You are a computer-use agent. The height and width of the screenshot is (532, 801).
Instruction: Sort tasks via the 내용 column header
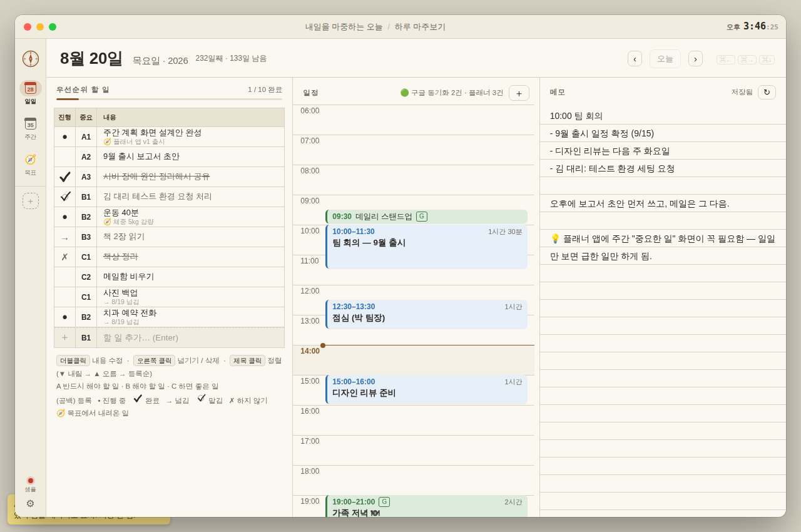(190, 118)
